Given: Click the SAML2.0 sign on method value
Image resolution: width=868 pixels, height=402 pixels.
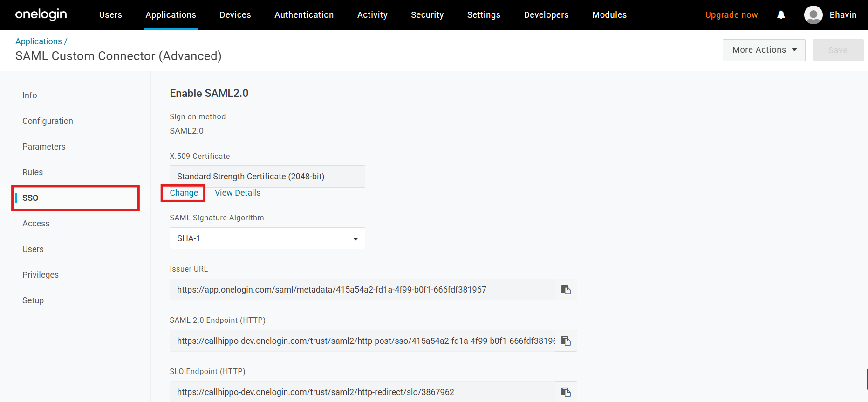Looking at the screenshot, I should pos(186,131).
